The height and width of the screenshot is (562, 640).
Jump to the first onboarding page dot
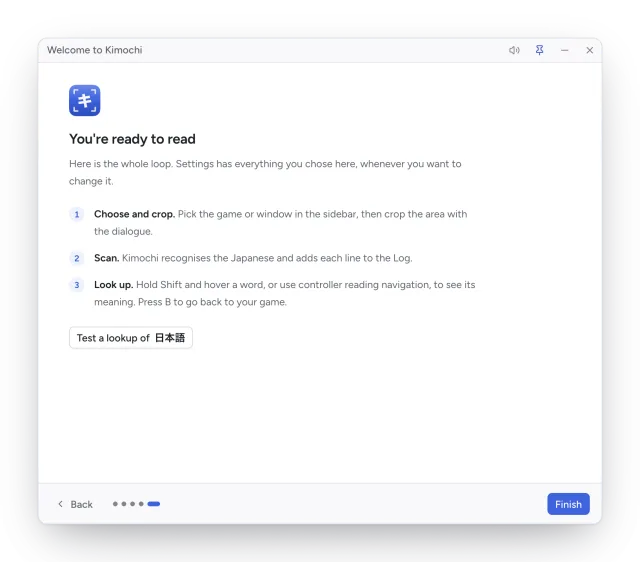(x=115, y=504)
